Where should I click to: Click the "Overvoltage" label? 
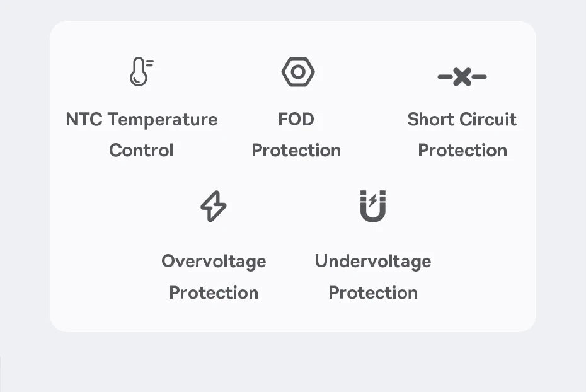coord(214,261)
